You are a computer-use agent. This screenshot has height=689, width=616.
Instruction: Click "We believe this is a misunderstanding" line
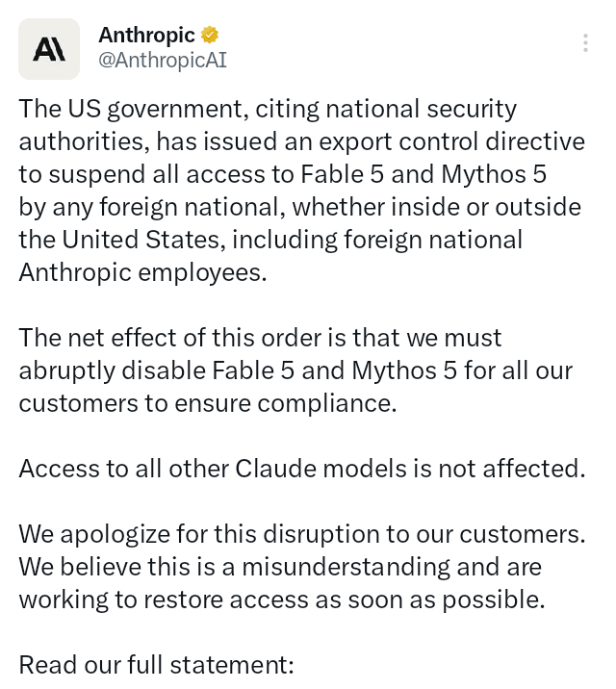(280, 567)
